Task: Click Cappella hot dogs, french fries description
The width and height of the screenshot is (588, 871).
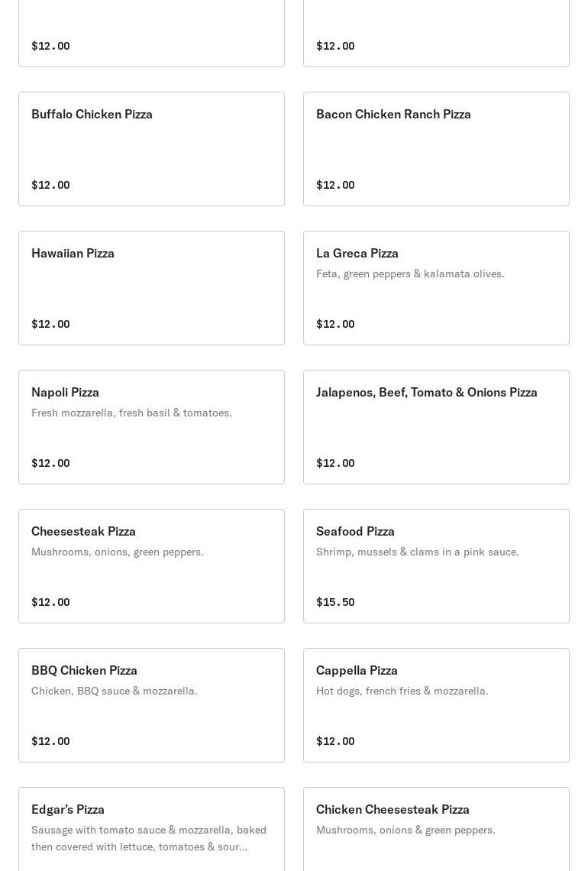Action: click(x=402, y=691)
